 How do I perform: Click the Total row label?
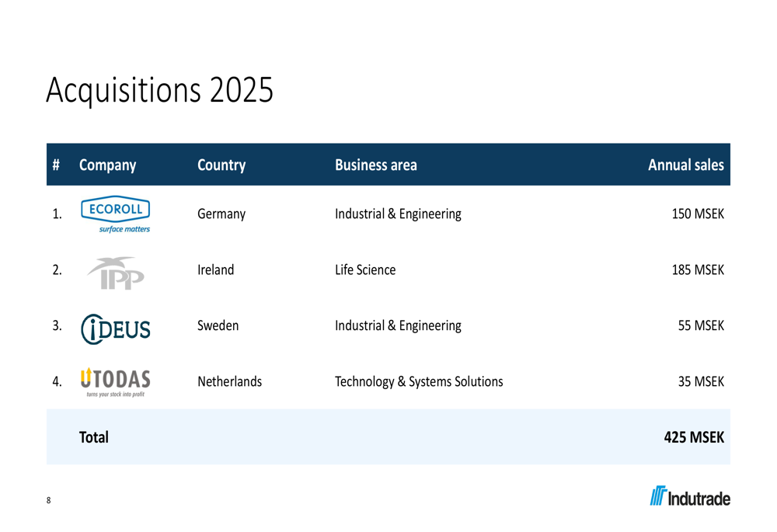[x=94, y=437]
